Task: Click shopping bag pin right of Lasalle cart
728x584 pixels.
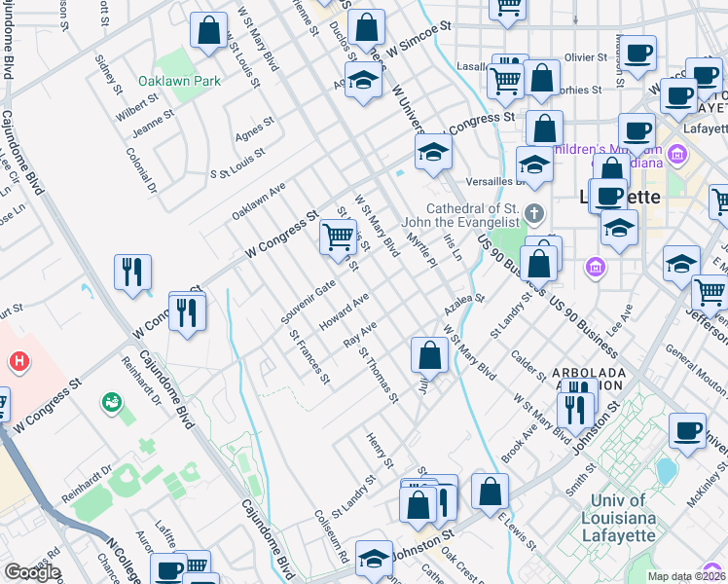Action: pos(542,79)
